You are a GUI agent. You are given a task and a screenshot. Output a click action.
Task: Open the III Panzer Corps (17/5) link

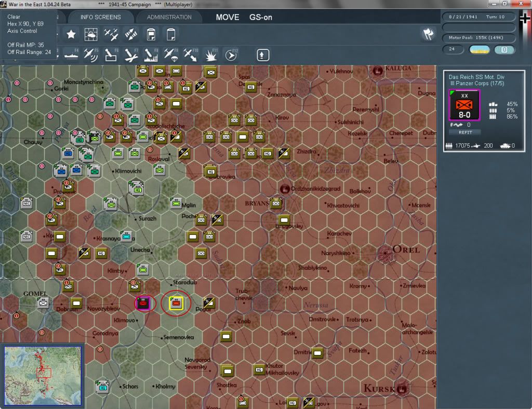tap(477, 84)
